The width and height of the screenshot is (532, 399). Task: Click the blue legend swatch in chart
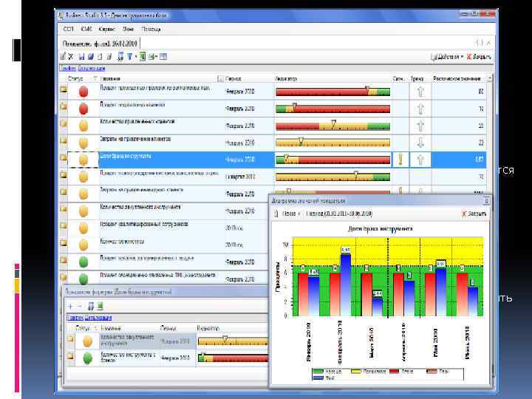[318, 378]
